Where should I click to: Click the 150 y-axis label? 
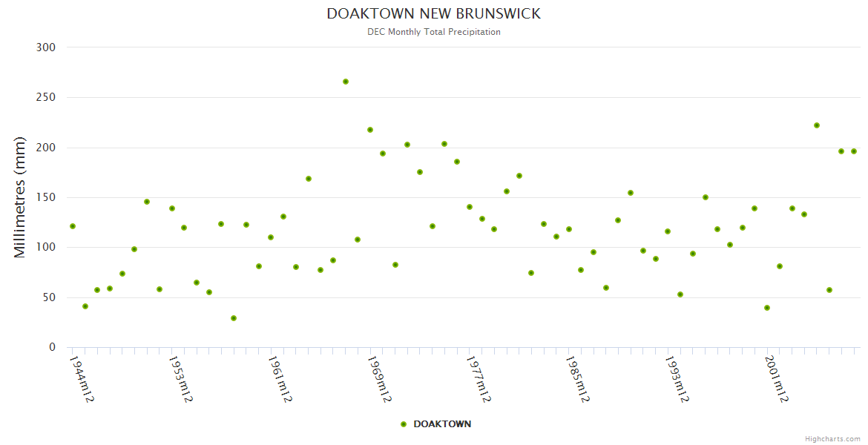[46, 197]
